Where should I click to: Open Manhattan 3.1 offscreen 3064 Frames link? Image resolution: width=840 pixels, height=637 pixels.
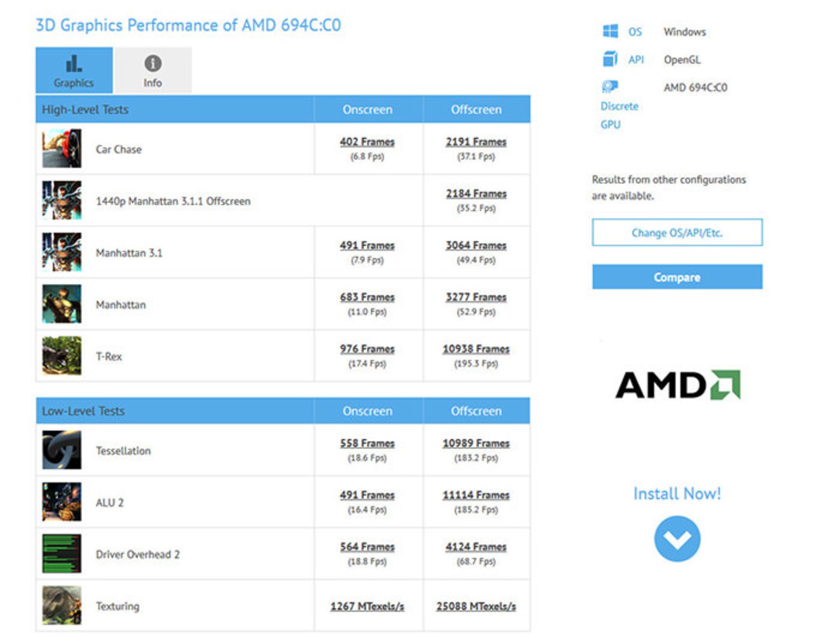click(x=476, y=245)
